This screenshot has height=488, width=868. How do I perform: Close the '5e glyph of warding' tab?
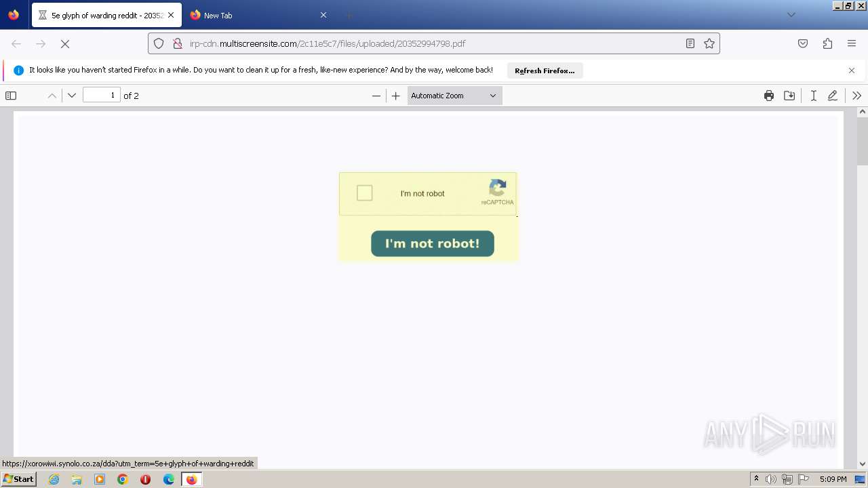[171, 15]
